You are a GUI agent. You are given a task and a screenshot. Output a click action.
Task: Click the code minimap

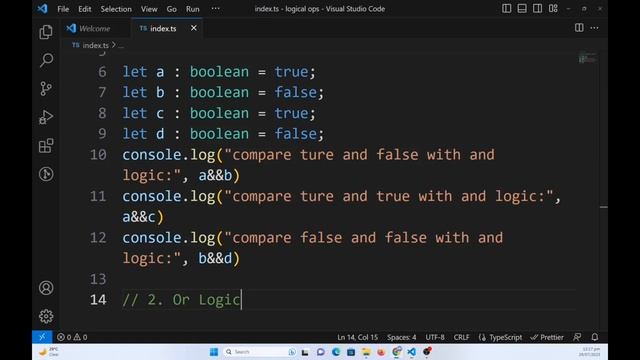click(587, 58)
